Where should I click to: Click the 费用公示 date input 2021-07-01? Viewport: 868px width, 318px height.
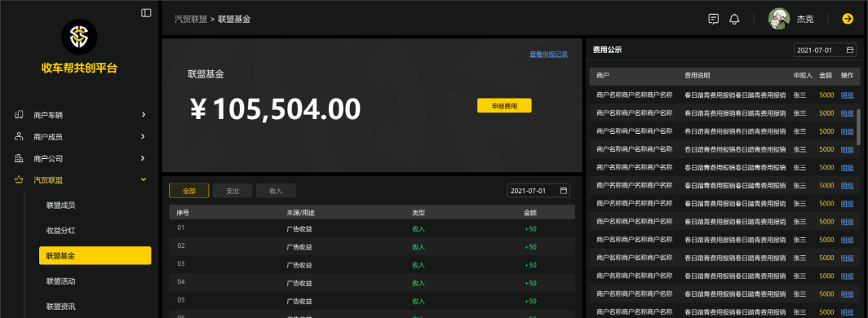tap(825, 51)
